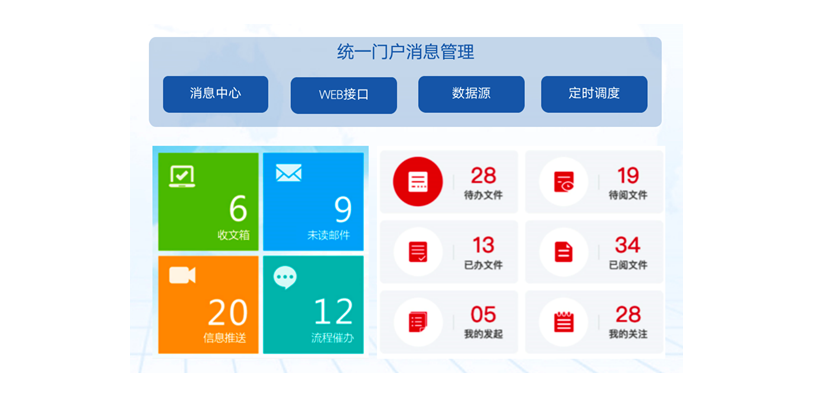The height and width of the screenshot is (398, 814).
Task: Open the 05 我的发起 count
Action: 483,314
